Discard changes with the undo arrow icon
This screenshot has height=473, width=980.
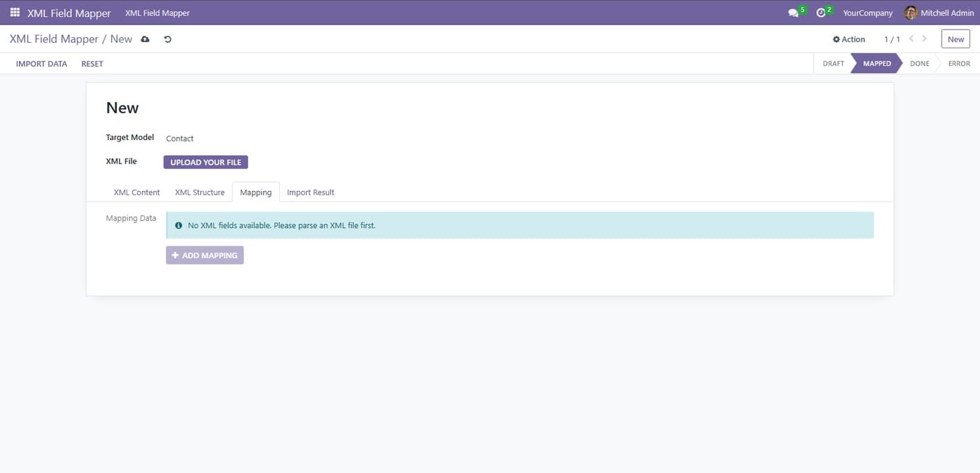[167, 39]
